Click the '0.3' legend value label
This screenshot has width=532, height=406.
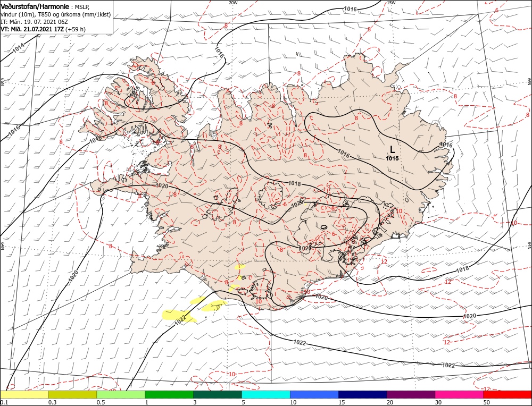click(52, 402)
